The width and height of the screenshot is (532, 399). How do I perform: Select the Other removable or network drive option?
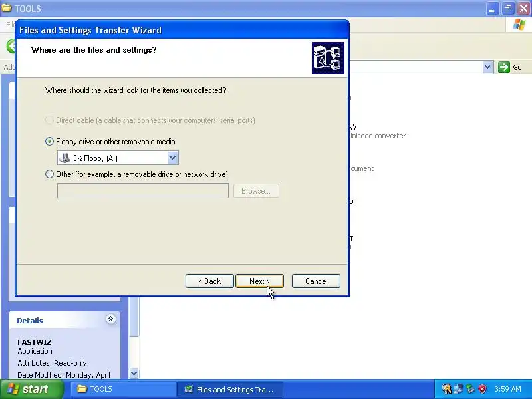49,174
